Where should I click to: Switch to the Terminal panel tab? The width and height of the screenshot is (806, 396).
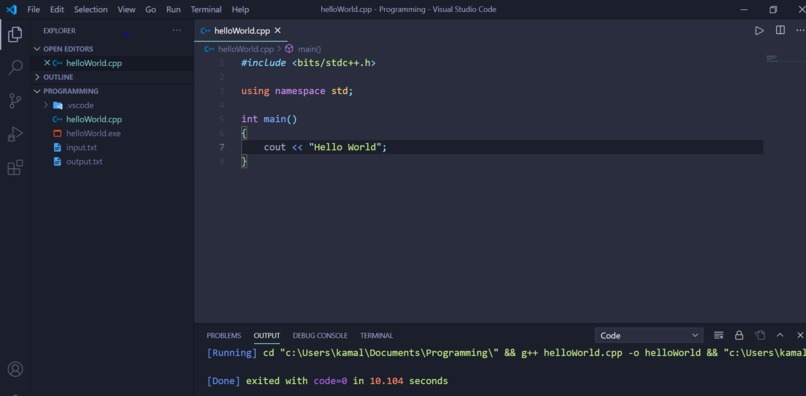pos(376,335)
